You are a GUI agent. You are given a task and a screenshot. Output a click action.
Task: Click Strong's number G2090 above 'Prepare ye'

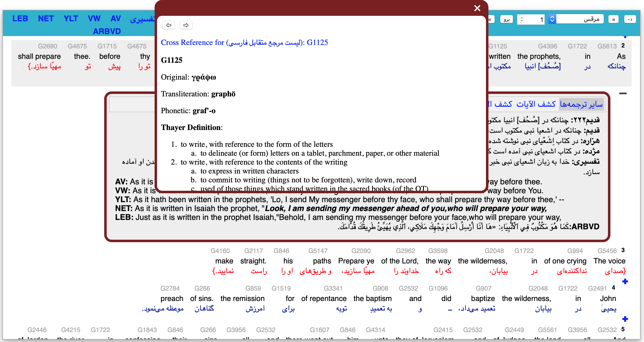point(361,251)
